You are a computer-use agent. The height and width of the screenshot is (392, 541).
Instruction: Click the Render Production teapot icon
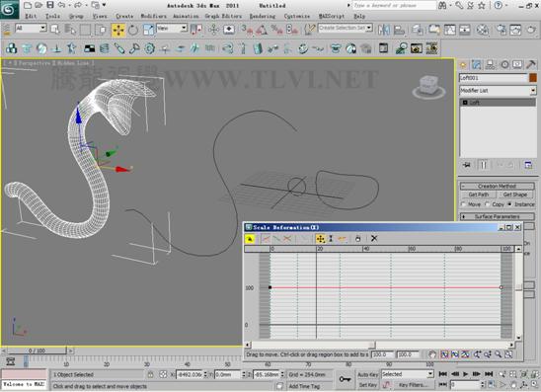pyautogui.click(x=531, y=30)
